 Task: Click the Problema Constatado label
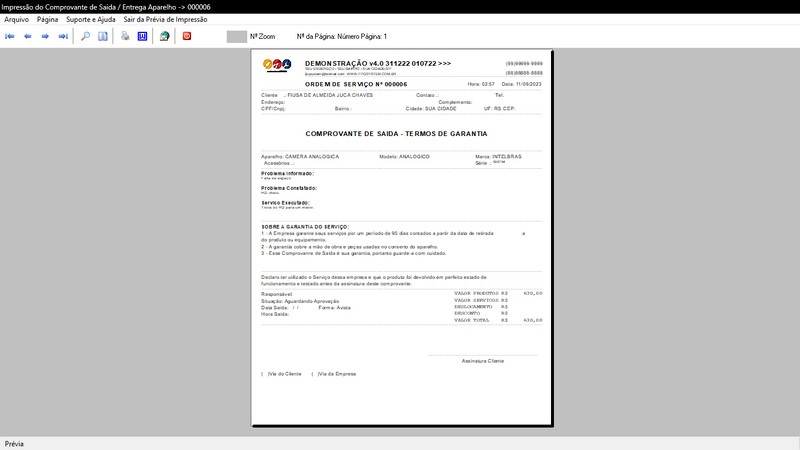pos(289,188)
